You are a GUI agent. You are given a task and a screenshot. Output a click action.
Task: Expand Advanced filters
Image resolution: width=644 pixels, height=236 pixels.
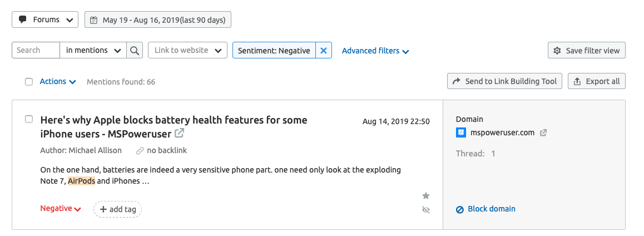click(375, 51)
